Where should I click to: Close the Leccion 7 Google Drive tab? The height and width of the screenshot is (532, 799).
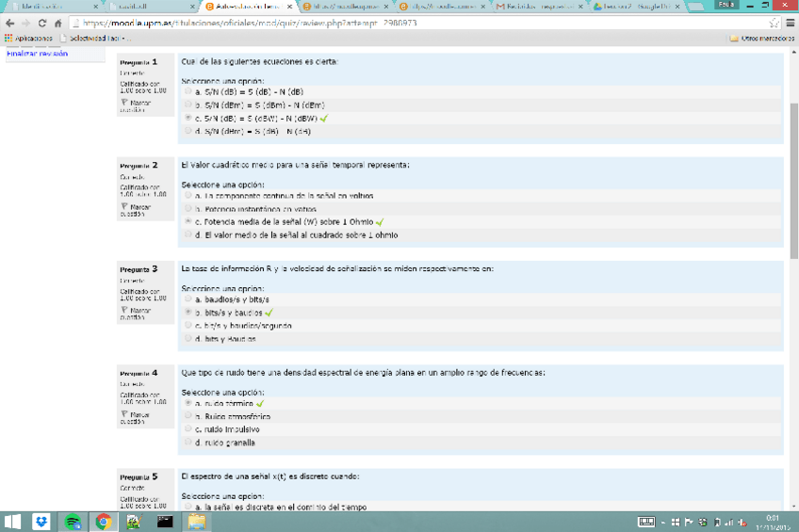[x=677, y=7]
